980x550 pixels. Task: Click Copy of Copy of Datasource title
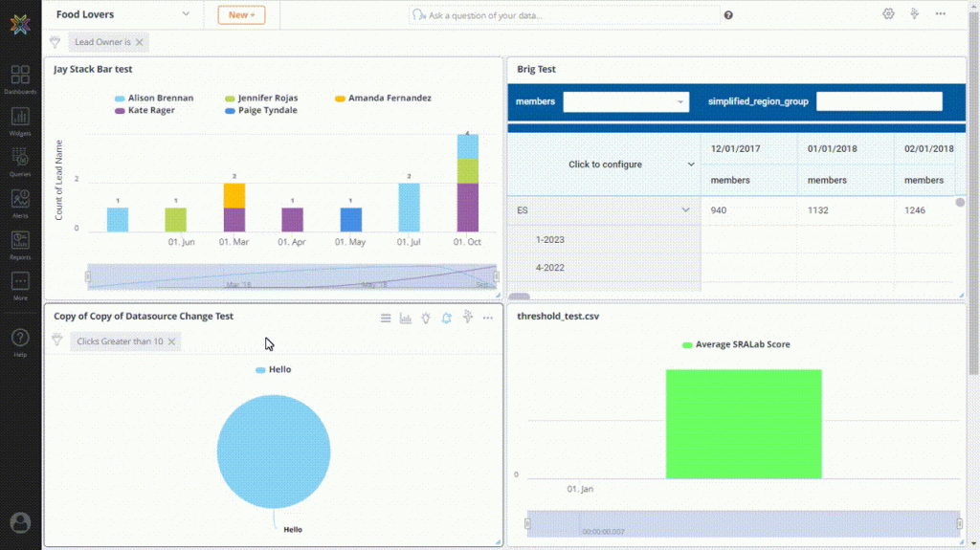click(144, 317)
